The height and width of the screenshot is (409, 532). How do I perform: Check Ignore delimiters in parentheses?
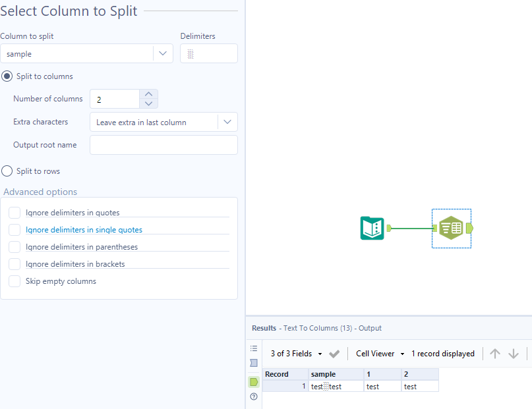coord(14,246)
